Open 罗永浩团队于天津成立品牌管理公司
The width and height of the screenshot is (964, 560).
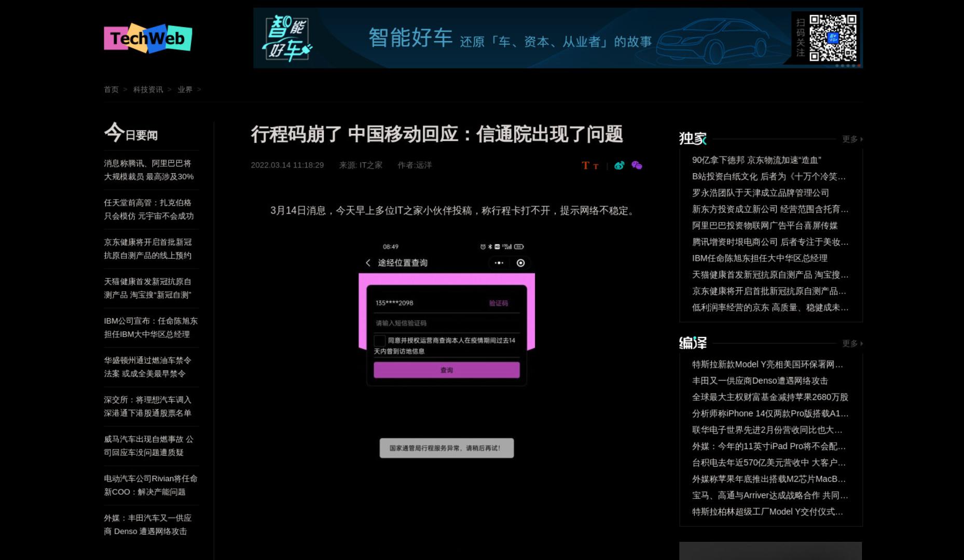pyautogui.click(x=761, y=193)
